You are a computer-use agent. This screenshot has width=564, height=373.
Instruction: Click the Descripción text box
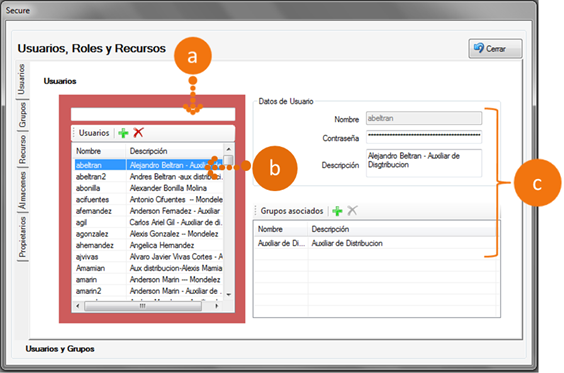coord(424,163)
